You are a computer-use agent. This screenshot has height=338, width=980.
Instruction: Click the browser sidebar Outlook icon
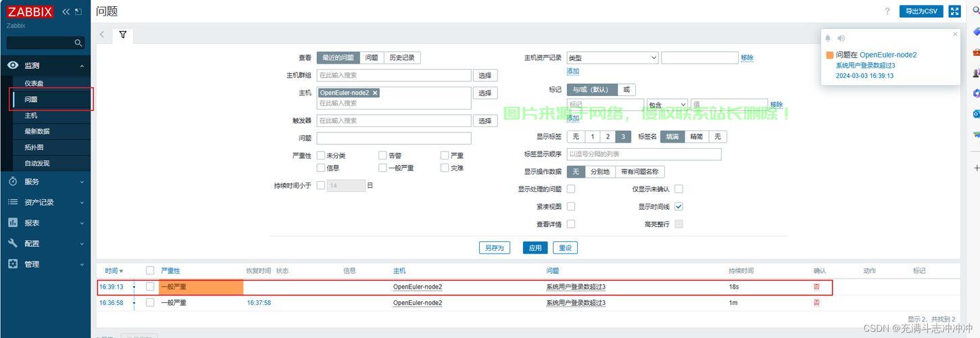click(976, 114)
